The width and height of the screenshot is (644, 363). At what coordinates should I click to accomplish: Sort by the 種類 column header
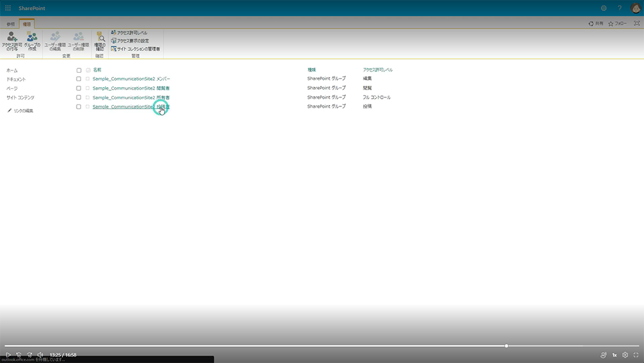click(312, 70)
